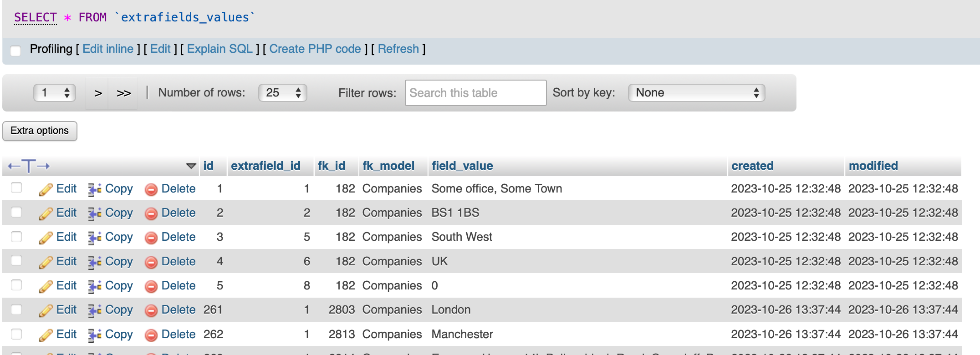Click the red Delete icon for row id 3
This screenshot has height=355, width=980.
click(x=151, y=238)
